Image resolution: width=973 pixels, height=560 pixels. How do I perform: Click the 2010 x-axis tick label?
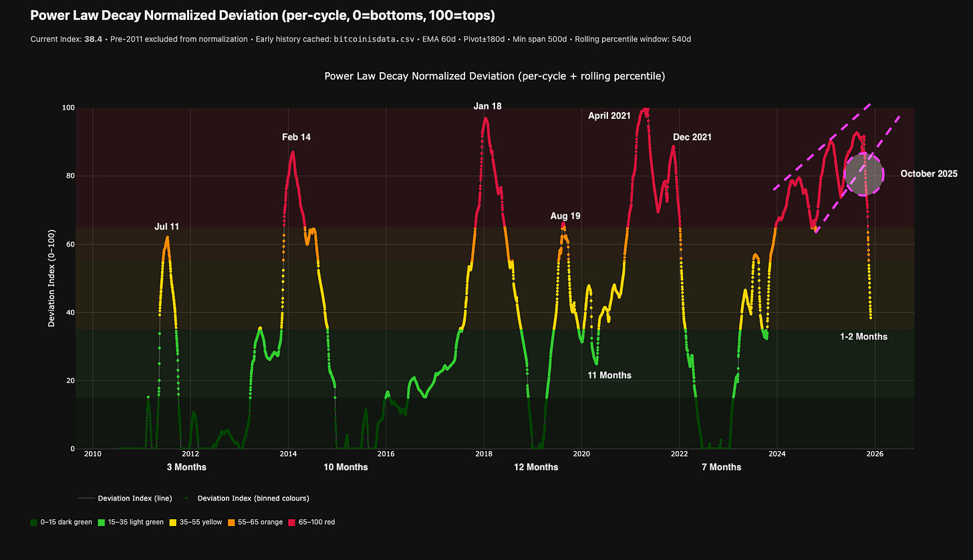(x=92, y=455)
